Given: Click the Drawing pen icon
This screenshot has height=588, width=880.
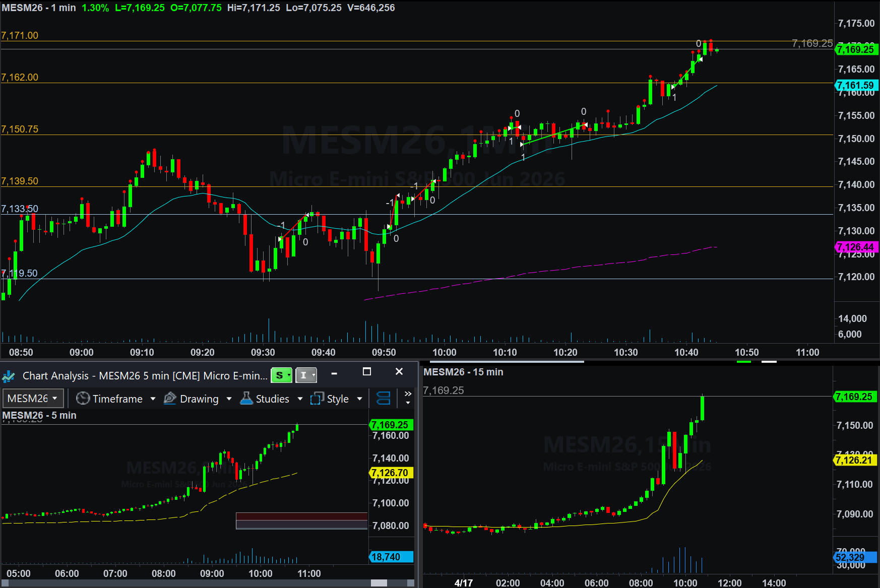Looking at the screenshot, I should [170, 399].
